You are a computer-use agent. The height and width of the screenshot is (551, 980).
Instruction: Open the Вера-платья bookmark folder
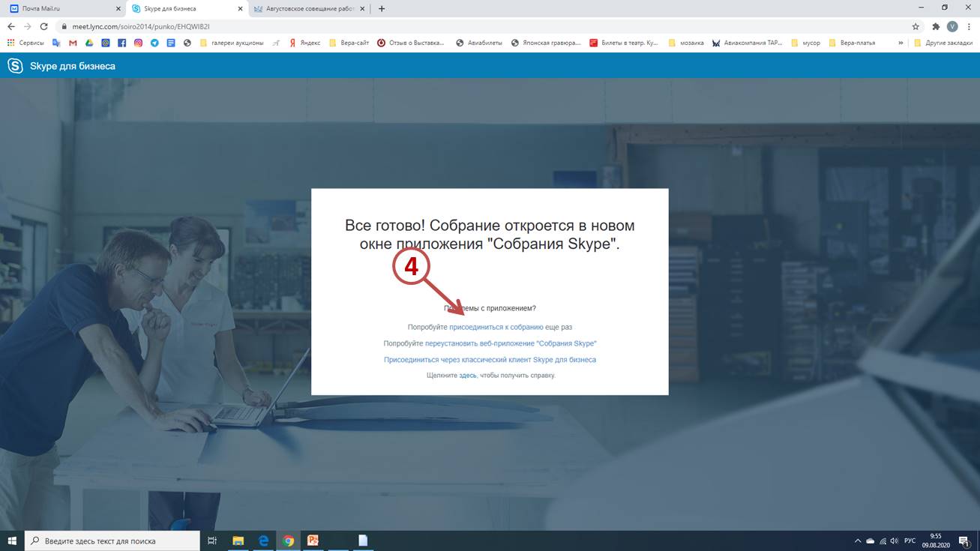[852, 43]
